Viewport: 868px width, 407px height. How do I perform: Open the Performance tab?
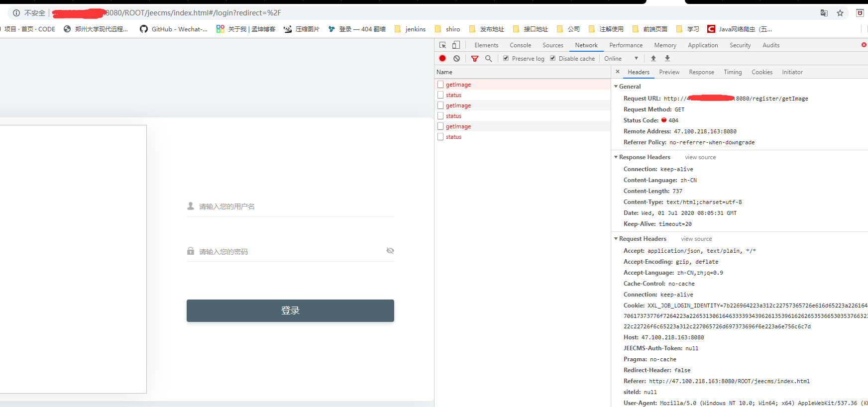626,45
